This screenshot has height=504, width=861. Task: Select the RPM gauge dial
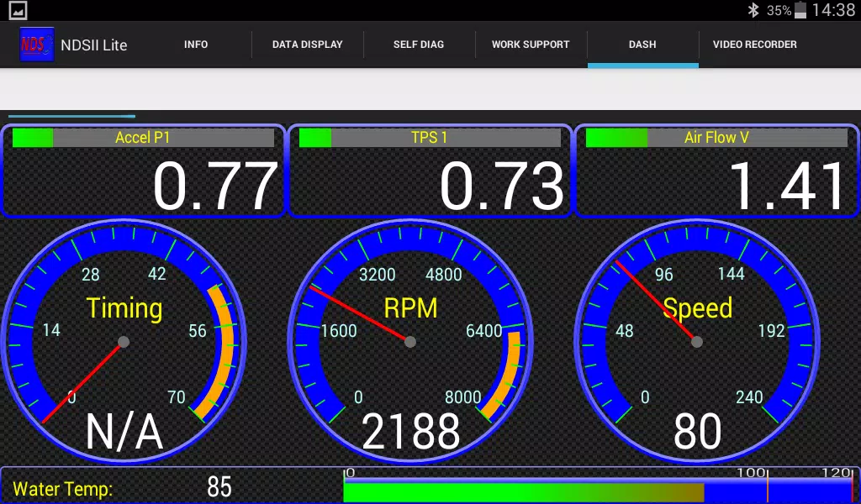point(410,342)
